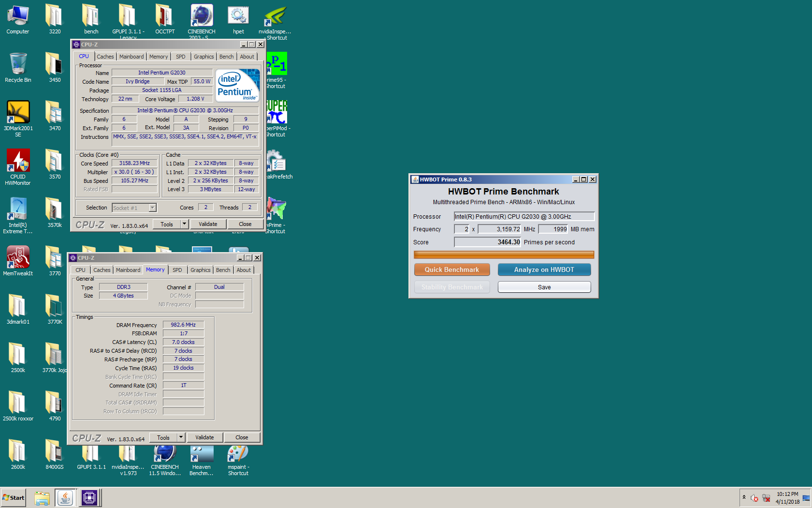Launch CINEBENCH 11.5 shortcut

[x=165, y=460]
